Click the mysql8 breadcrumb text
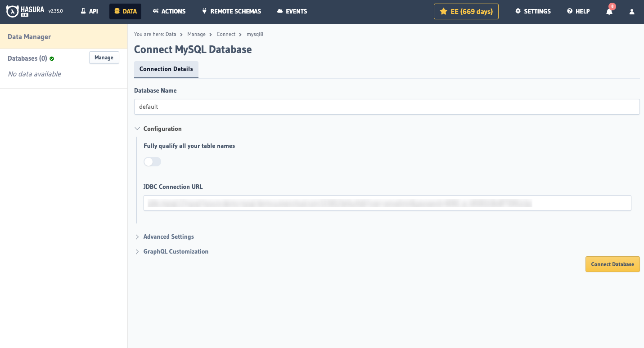 255,34
